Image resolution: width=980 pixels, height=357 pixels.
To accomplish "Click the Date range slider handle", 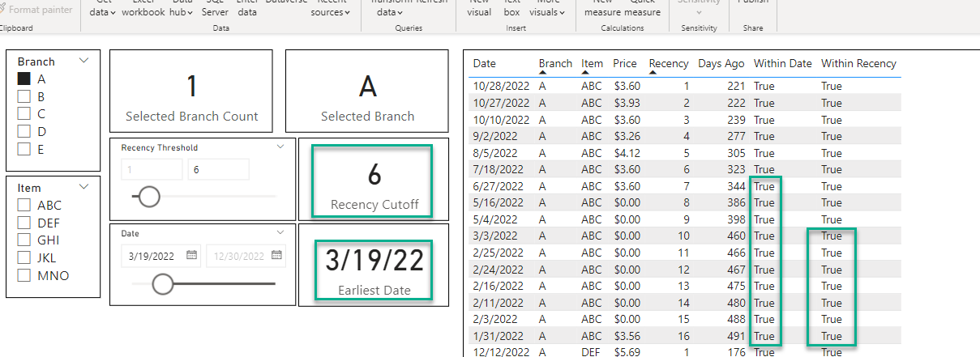I will pyautogui.click(x=163, y=283).
